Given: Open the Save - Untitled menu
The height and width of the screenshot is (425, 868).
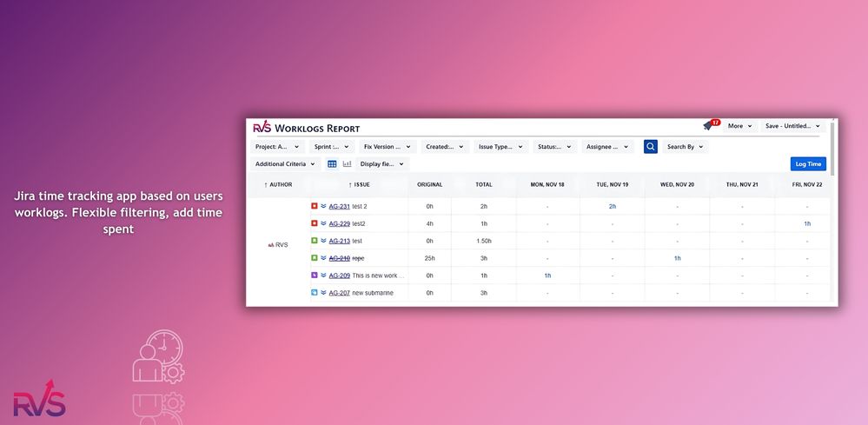Looking at the screenshot, I should pos(792,126).
